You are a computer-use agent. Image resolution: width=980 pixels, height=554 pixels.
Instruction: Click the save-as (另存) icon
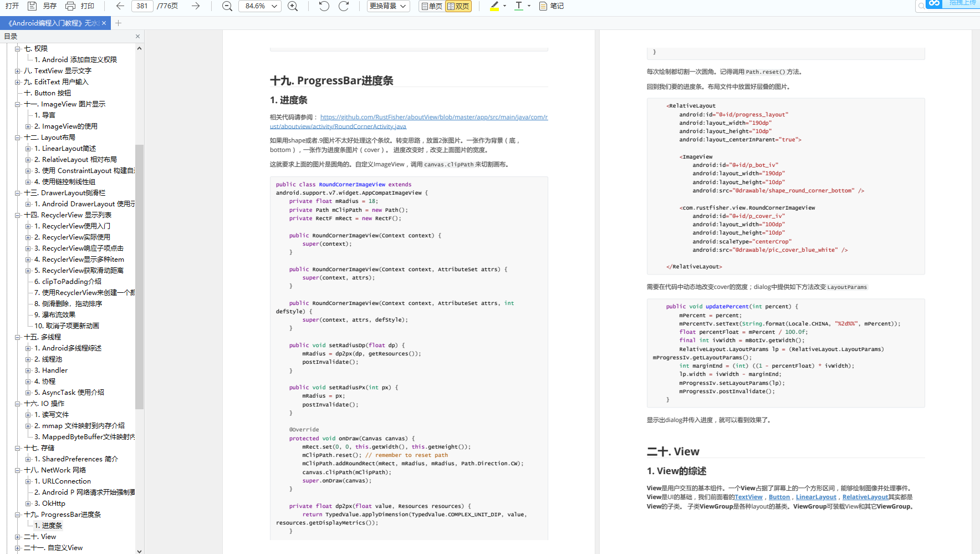click(33, 6)
